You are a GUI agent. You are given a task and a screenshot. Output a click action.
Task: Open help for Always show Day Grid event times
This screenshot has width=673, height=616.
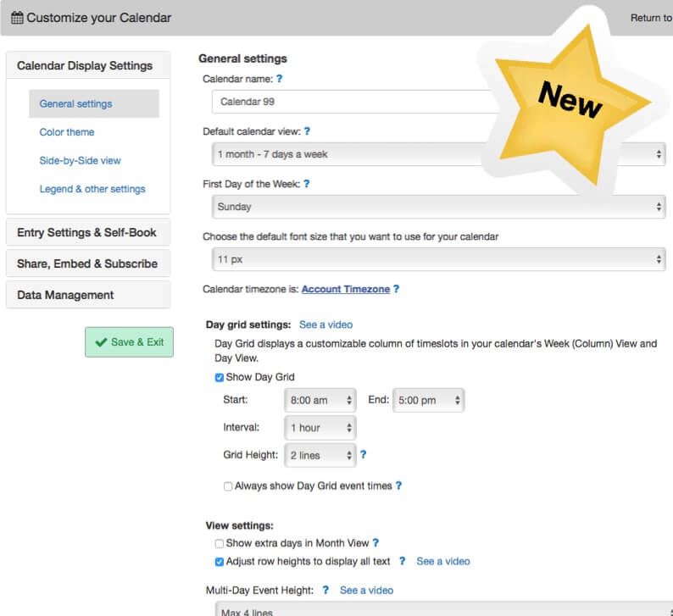pos(398,486)
